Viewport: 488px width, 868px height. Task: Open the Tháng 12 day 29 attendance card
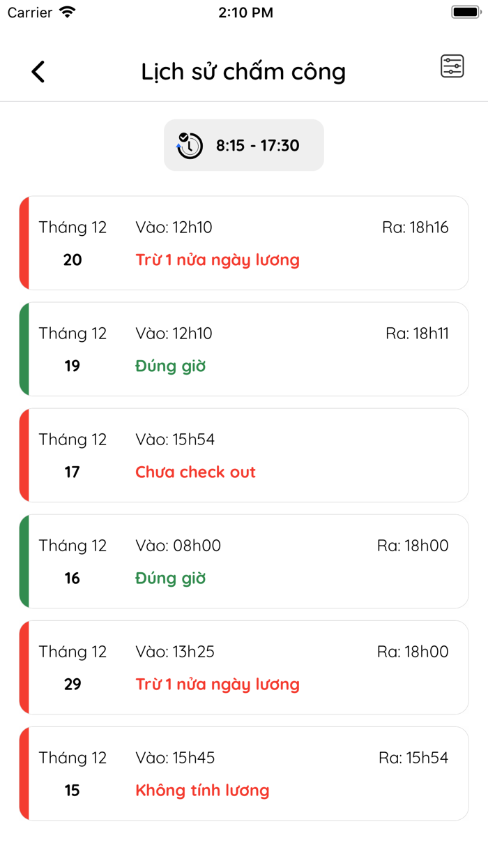point(244,667)
